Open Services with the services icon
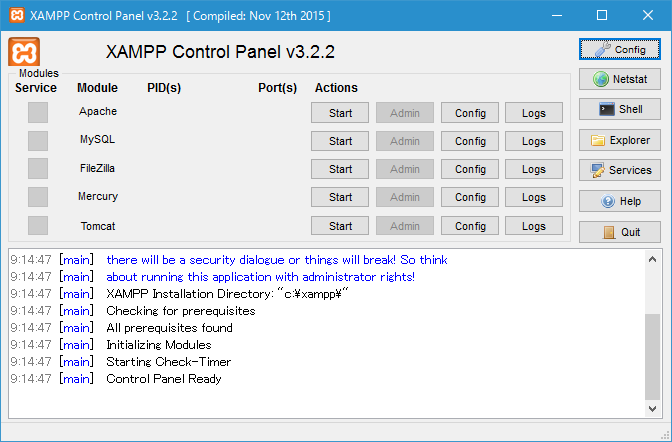 click(620, 170)
